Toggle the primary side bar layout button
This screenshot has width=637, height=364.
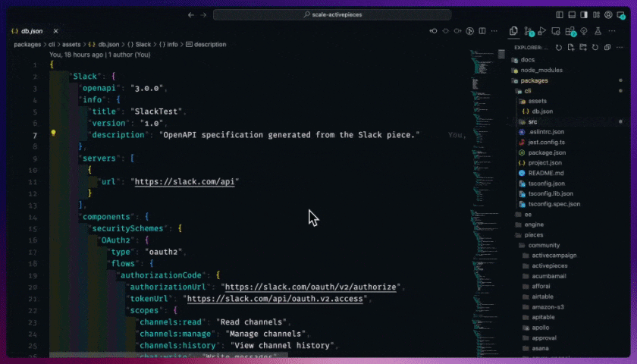point(560,14)
